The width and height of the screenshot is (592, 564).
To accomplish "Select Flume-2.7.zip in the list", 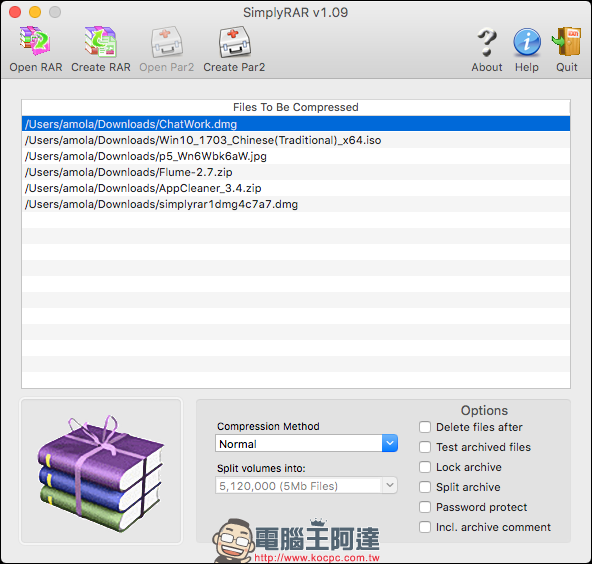I will (x=296, y=172).
